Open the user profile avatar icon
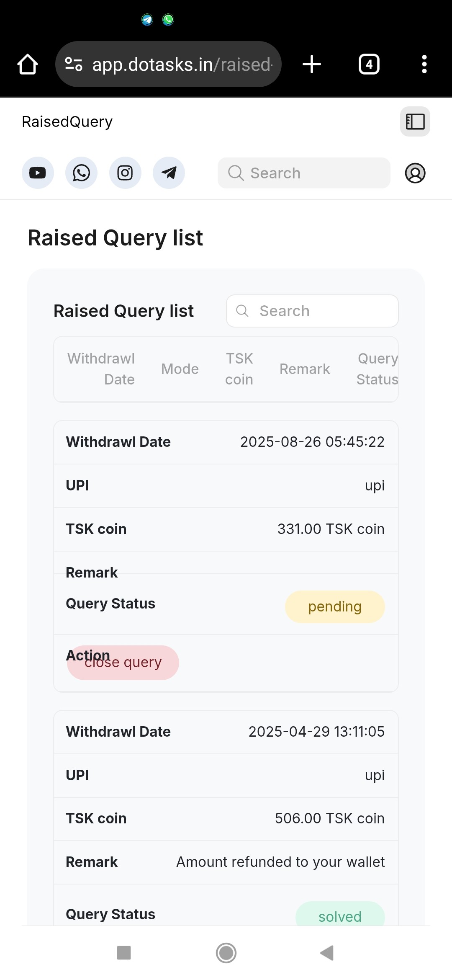This screenshot has width=452, height=980. tap(415, 173)
